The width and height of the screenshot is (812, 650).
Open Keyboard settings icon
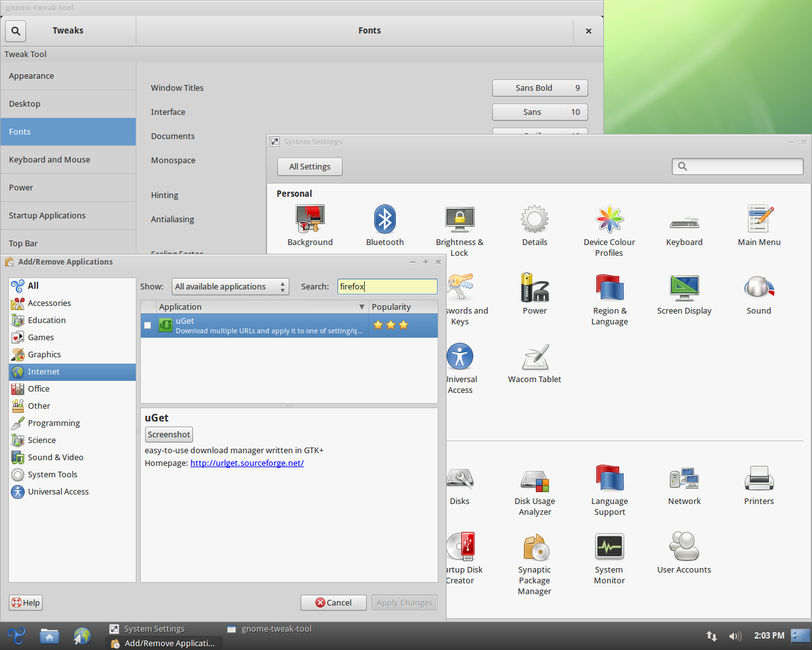[x=684, y=222]
